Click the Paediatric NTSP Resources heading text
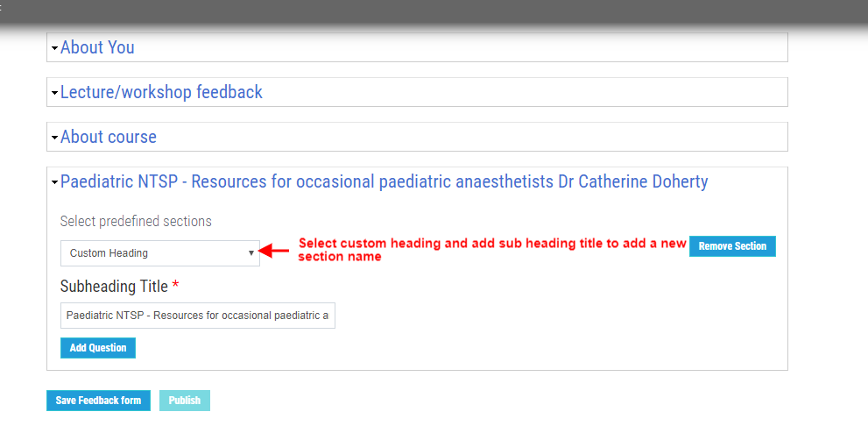Screen dimensions: 868x426 click(x=385, y=181)
